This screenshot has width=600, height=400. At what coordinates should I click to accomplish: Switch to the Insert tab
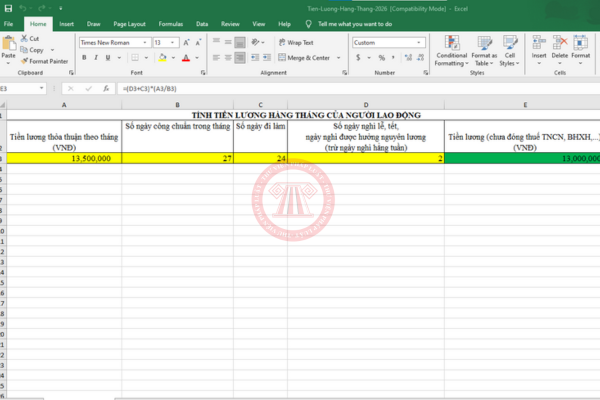coord(67,24)
